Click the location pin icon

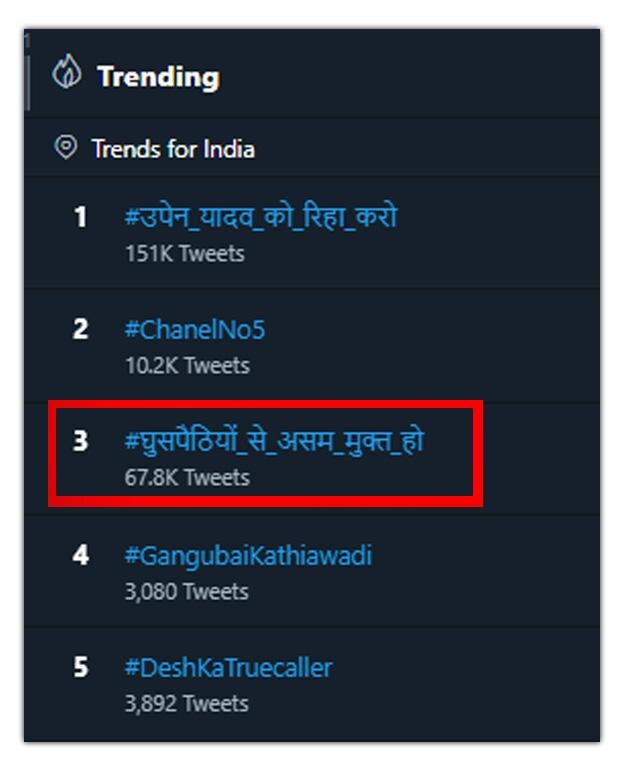point(66,148)
